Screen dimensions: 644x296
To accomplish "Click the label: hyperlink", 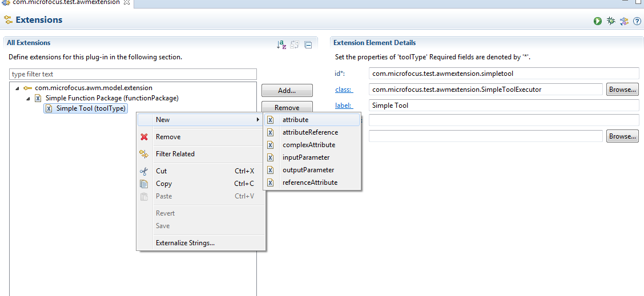I will point(344,106).
